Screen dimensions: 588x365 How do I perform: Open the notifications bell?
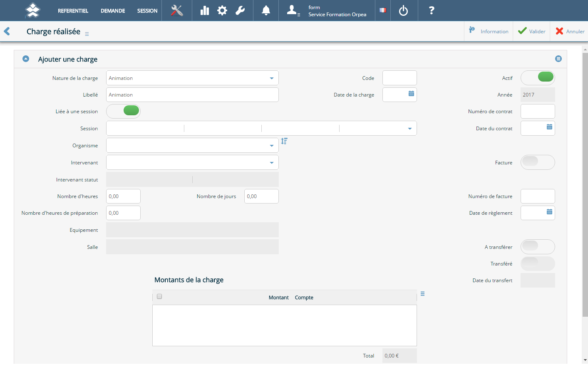(x=266, y=10)
